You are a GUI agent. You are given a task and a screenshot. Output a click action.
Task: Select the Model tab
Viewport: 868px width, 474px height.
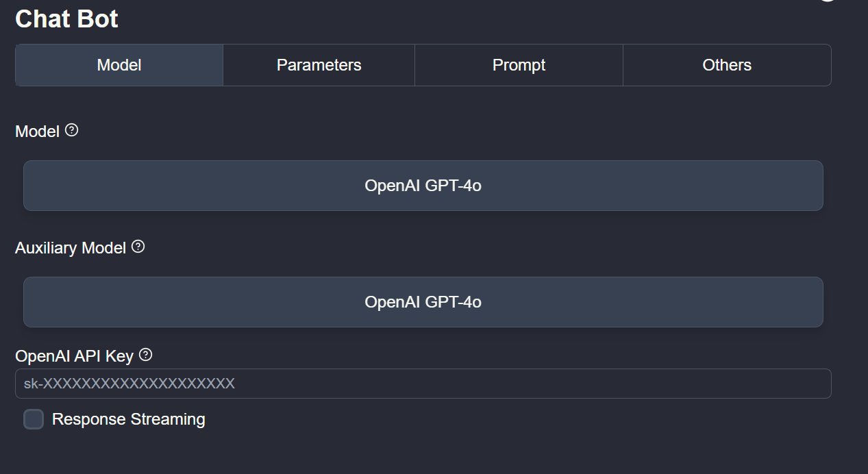(119, 65)
